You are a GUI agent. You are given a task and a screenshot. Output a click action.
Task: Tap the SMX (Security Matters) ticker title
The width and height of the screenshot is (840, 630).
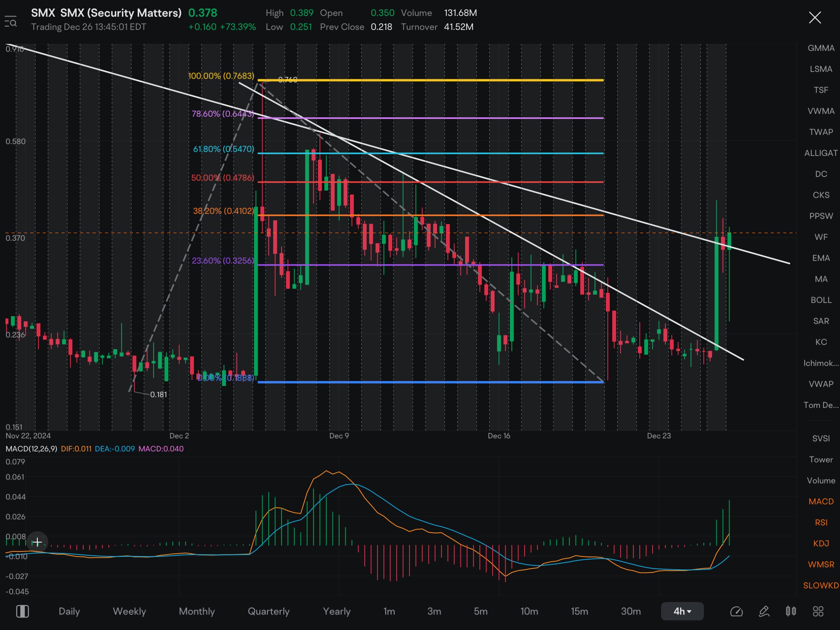(106, 13)
